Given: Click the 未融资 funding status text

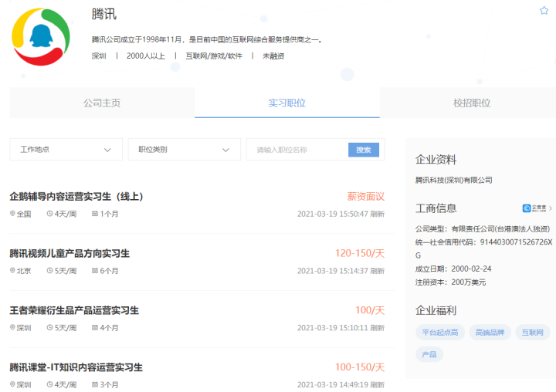Looking at the screenshot, I should click(x=273, y=56).
